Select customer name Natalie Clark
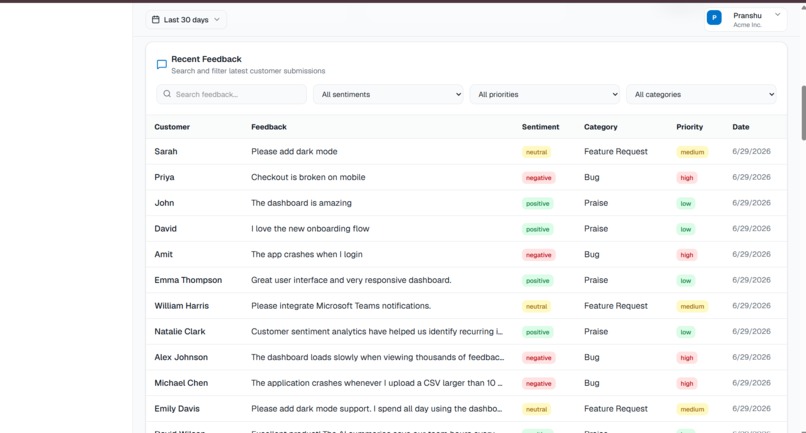Screen dimensions: 806x433 (180, 332)
